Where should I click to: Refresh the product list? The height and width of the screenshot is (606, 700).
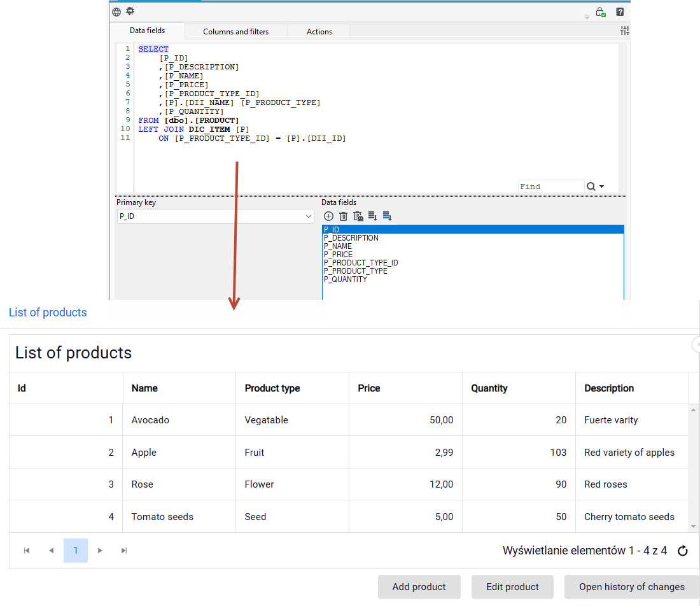tap(683, 551)
